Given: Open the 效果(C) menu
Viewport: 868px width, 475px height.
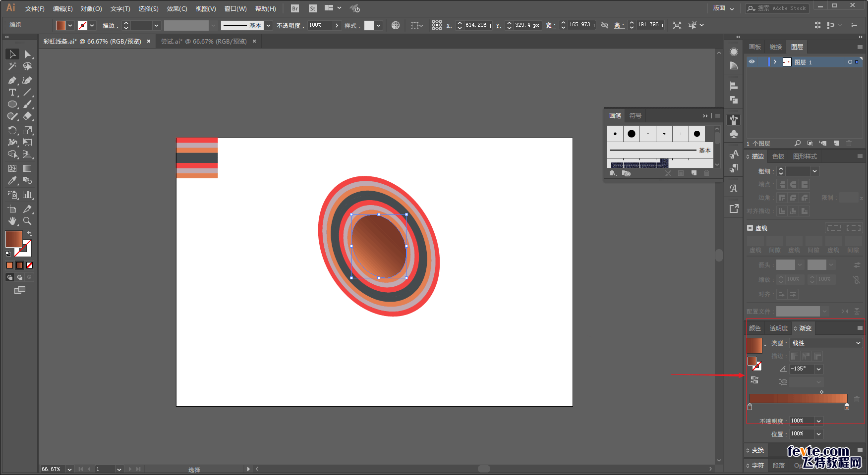Looking at the screenshot, I should [x=177, y=9].
